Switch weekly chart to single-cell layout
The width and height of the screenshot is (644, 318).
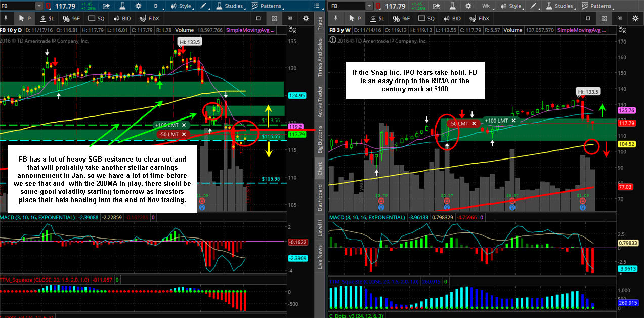click(x=588, y=18)
